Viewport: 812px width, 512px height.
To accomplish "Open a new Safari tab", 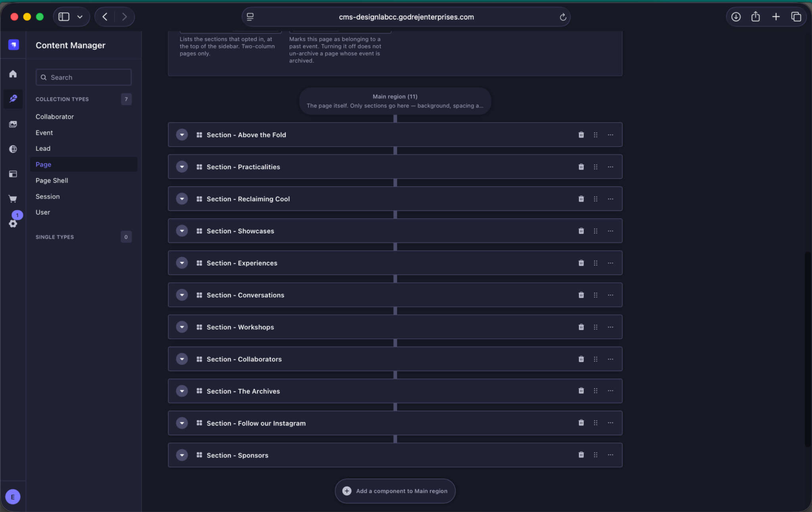I will (x=776, y=17).
